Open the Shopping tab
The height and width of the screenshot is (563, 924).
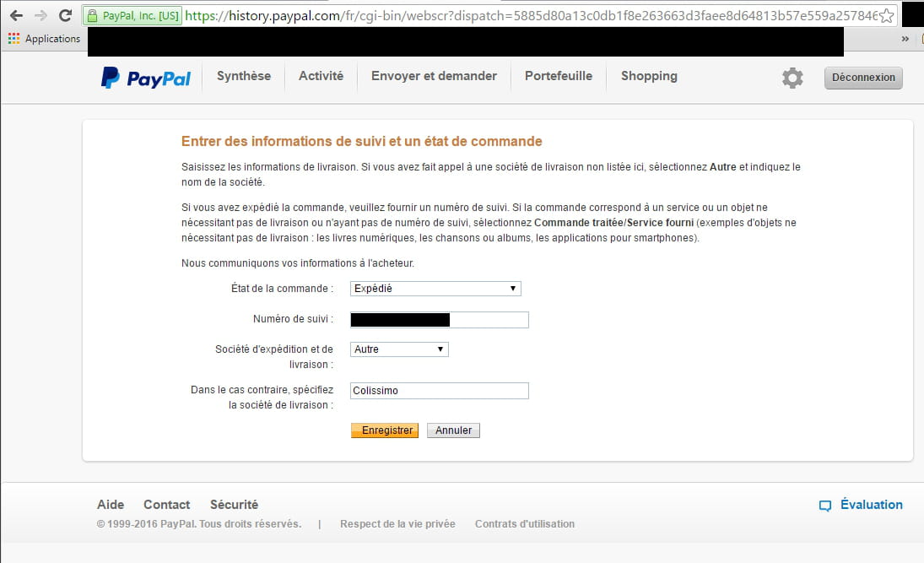650,77
